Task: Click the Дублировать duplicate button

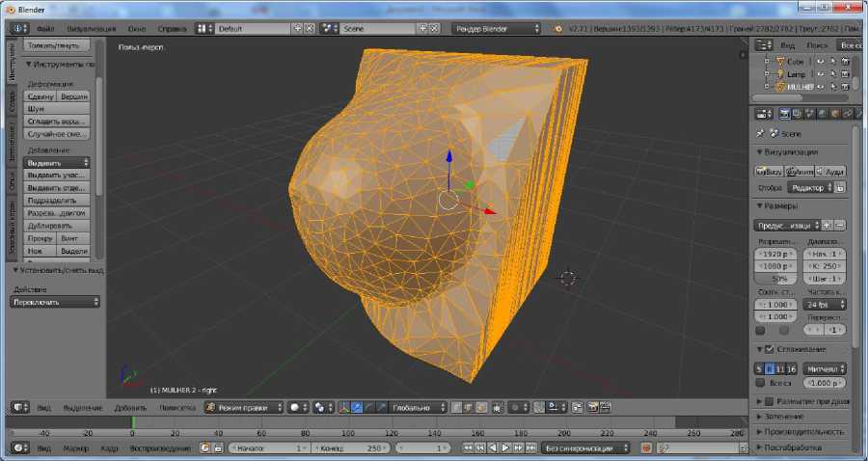Action: (57, 226)
